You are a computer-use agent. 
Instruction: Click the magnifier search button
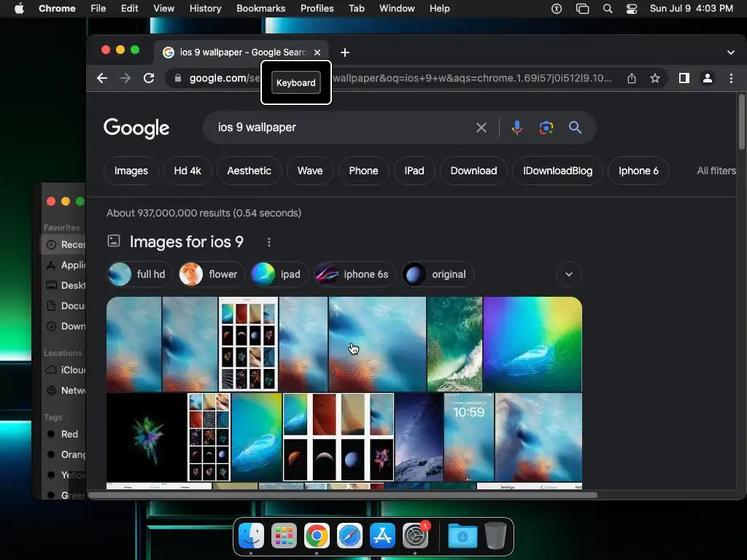[x=575, y=128]
